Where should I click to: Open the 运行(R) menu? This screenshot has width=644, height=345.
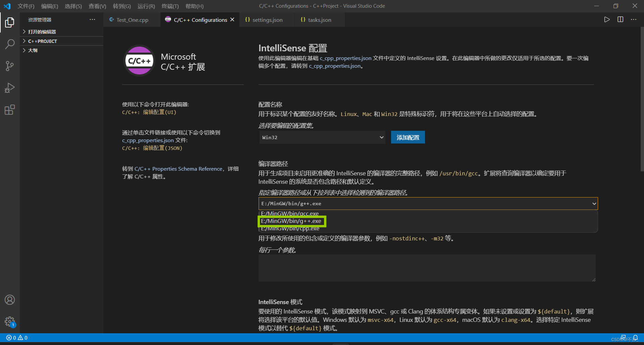[146, 6]
